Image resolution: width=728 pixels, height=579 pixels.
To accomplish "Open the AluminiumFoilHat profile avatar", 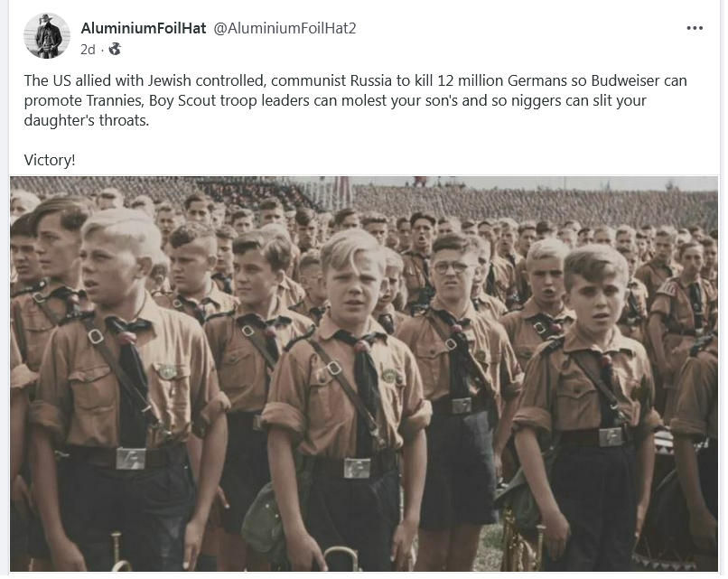I will click(x=47, y=36).
